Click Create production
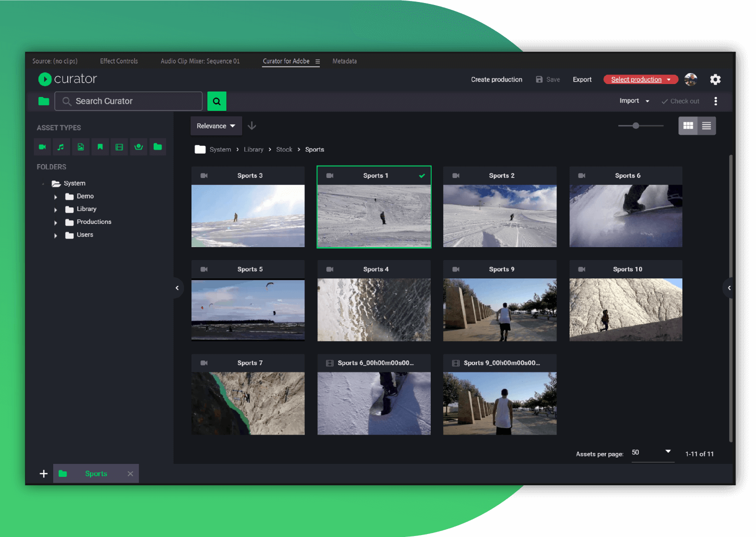 [x=496, y=80]
